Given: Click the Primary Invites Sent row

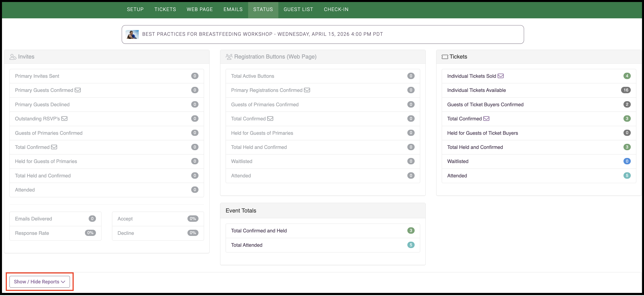Looking at the screenshot, I should coord(107,76).
